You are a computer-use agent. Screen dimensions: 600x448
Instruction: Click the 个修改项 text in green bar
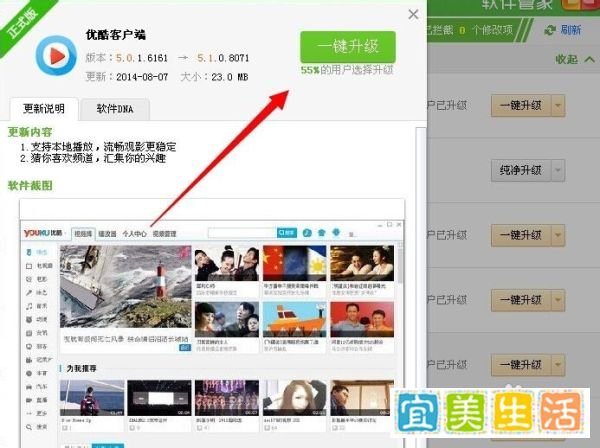coord(492,30)
